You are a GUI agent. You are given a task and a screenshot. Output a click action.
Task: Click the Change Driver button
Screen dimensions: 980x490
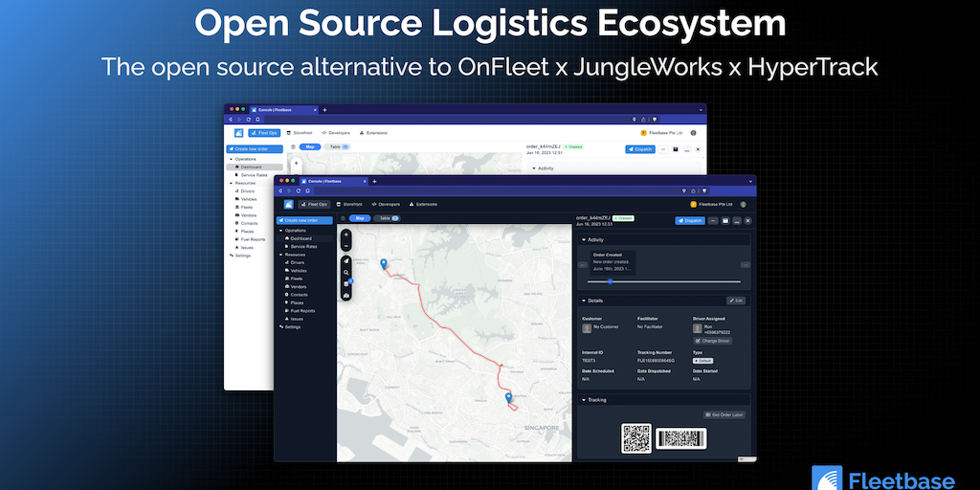click(x=712, y=342)
